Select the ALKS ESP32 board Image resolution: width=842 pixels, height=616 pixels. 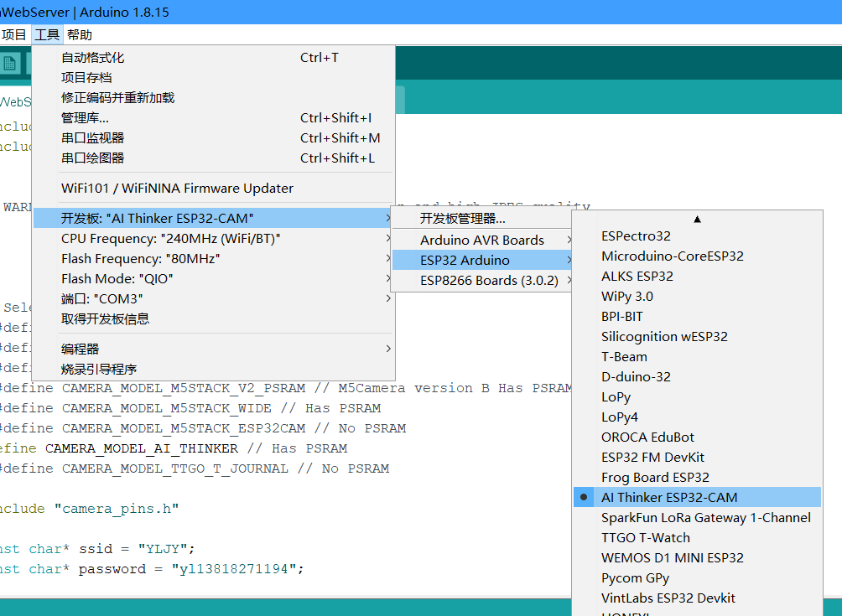click(x=697, y=277)
